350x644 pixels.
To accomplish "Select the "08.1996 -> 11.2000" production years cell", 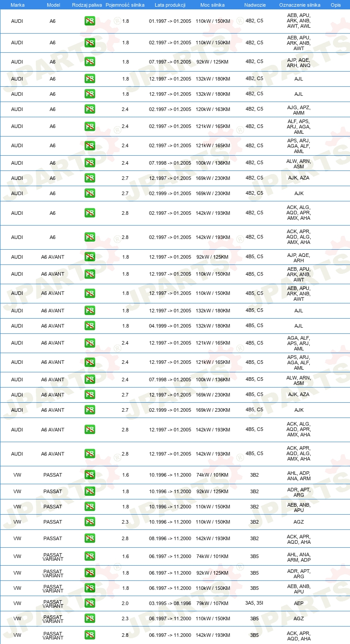I will click(170, 538).
